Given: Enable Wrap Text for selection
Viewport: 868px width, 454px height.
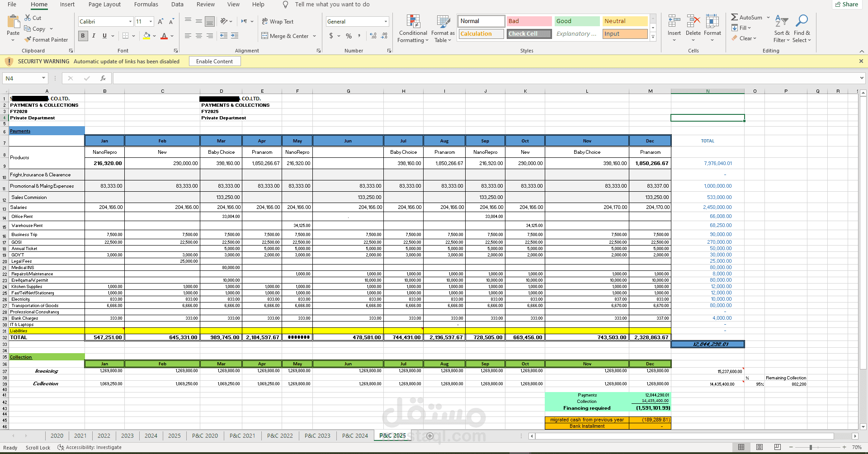Looking at the screenshot, I should coord(278,21).
